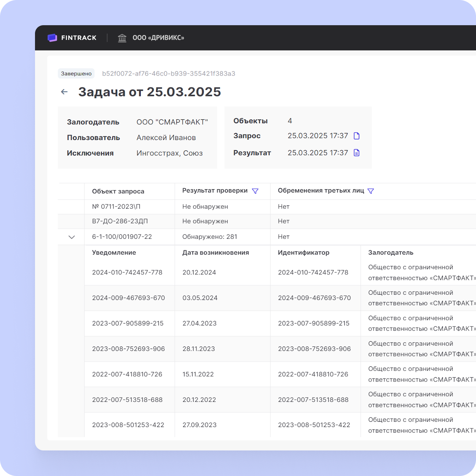This screenshot has width=476, height=476.
Task: Filter by Результат проверки column
Action: pyautogui.click(x=255, y=191)
